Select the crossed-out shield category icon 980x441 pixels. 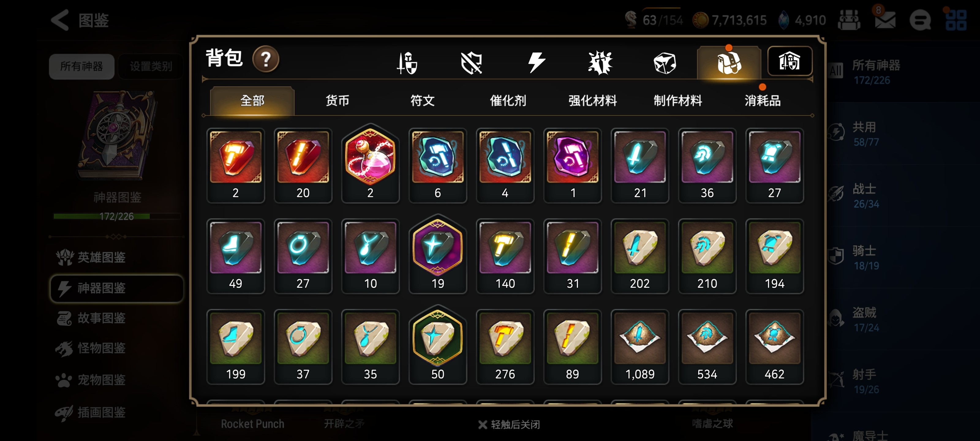point(471,62)
